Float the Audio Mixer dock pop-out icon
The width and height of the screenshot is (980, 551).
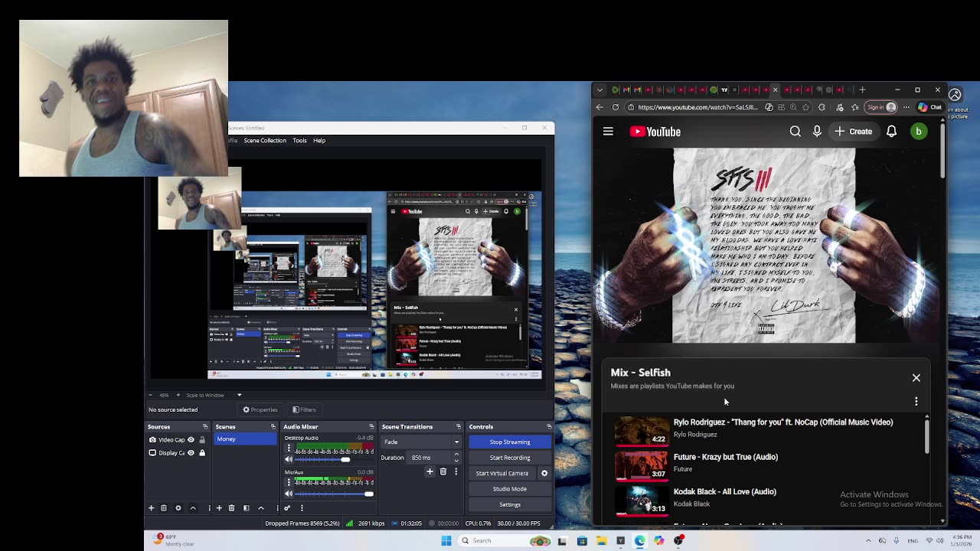371,426
